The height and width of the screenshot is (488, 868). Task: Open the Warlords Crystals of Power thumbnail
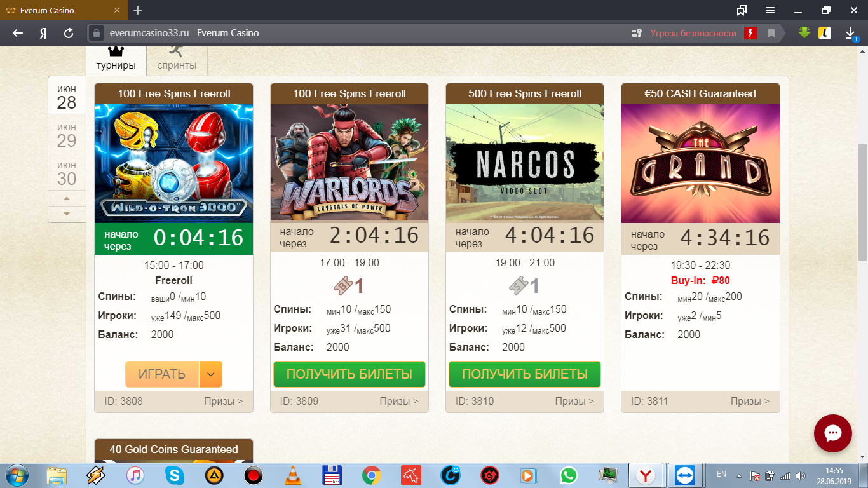[349, 163]
